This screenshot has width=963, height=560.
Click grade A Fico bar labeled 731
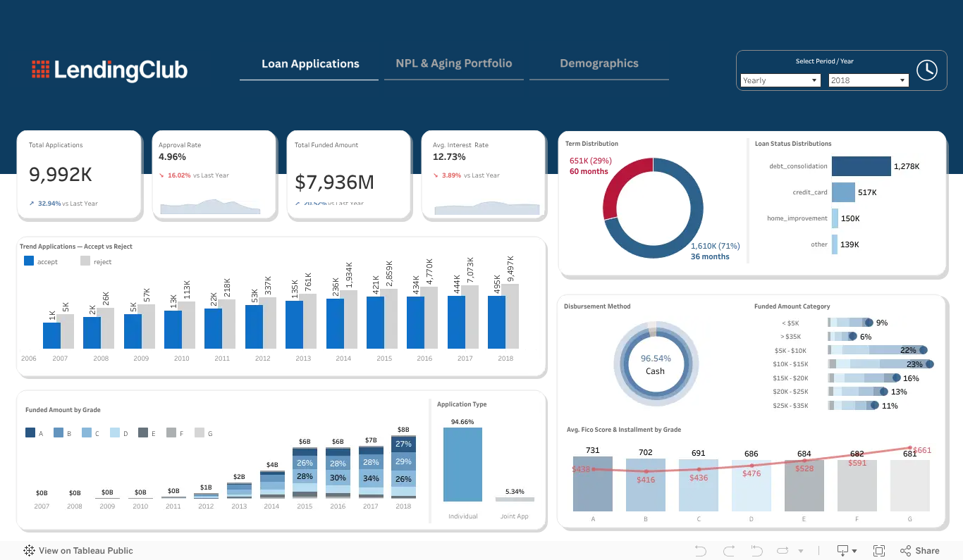[x=593, y=483]
